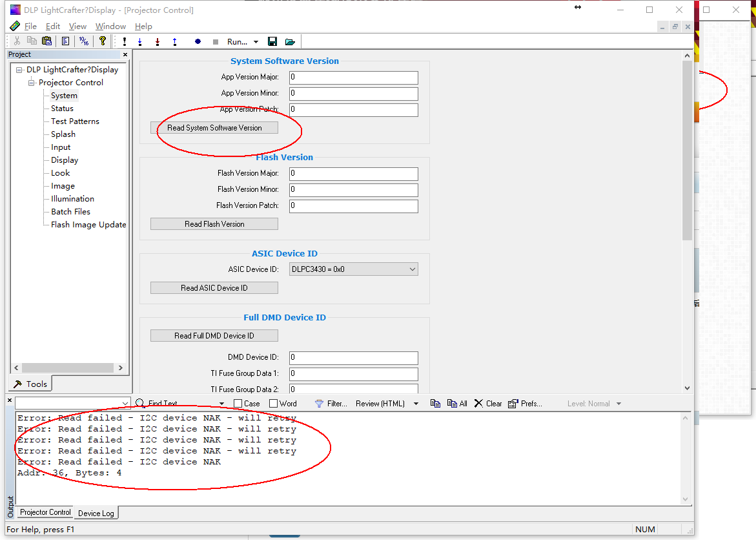756x540 pixels.
Task: Select Illumination in the project tree
Action: tap(73, 199)
